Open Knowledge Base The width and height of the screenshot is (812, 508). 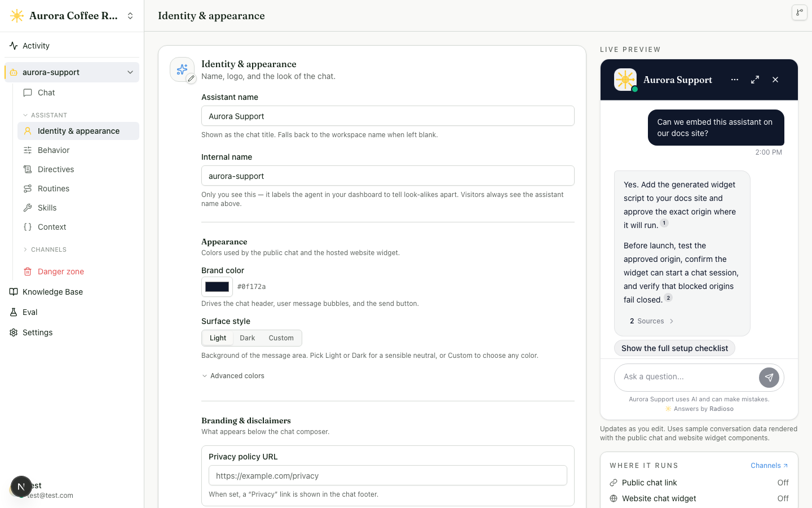tap(72, 292)
